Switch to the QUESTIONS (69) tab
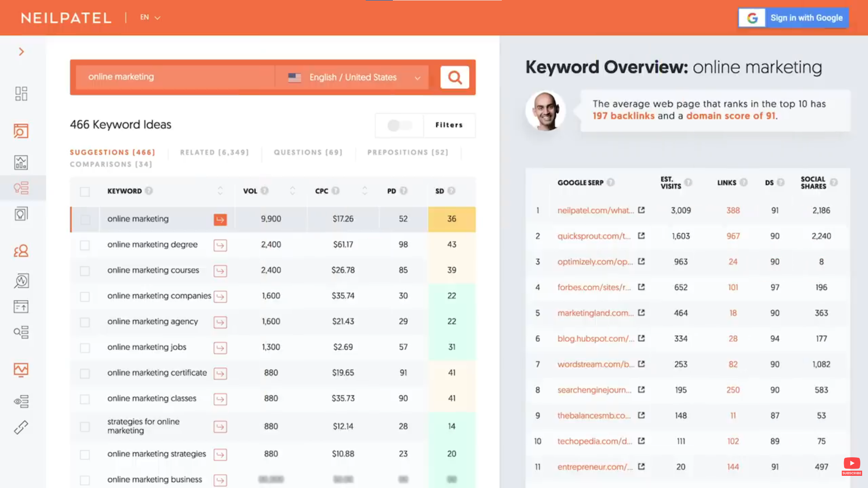The image size is (868, 488). pyautogui.click(x=308, y=152)
